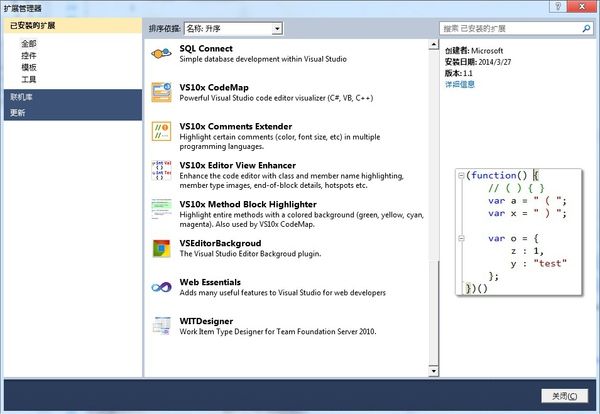Click 'Simple database development within Visual Studio' description

pos(263,59)
